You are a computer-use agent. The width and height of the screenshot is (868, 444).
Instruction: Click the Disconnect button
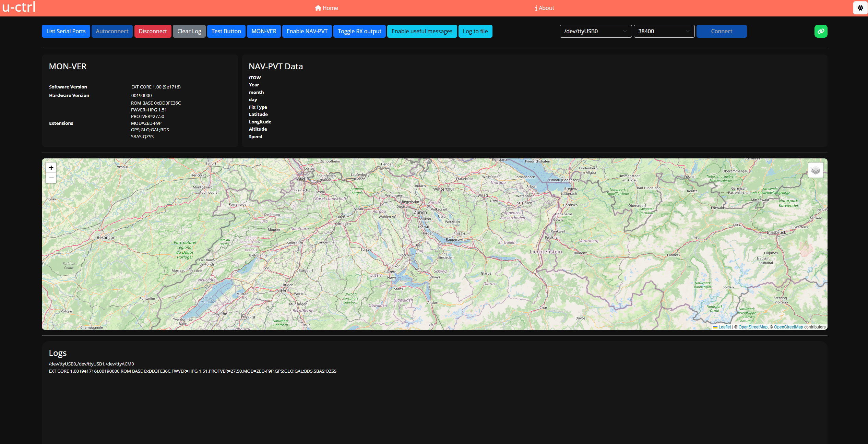point(153,31)
